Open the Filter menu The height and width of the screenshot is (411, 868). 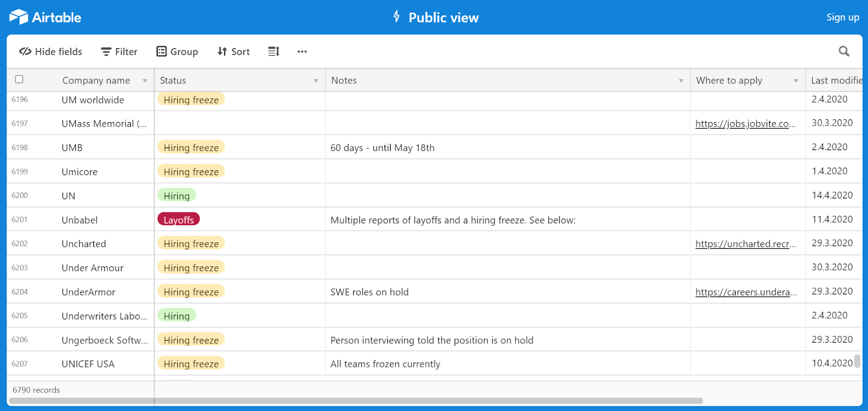click(119, 52)
